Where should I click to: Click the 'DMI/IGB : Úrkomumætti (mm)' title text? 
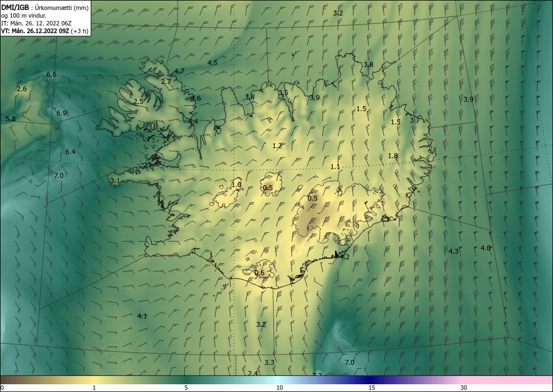pos(45,8)
